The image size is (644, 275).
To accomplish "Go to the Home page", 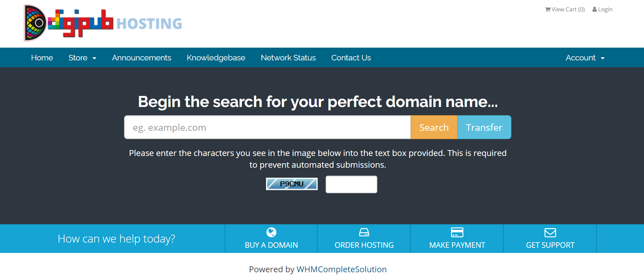I will point(42,58).
